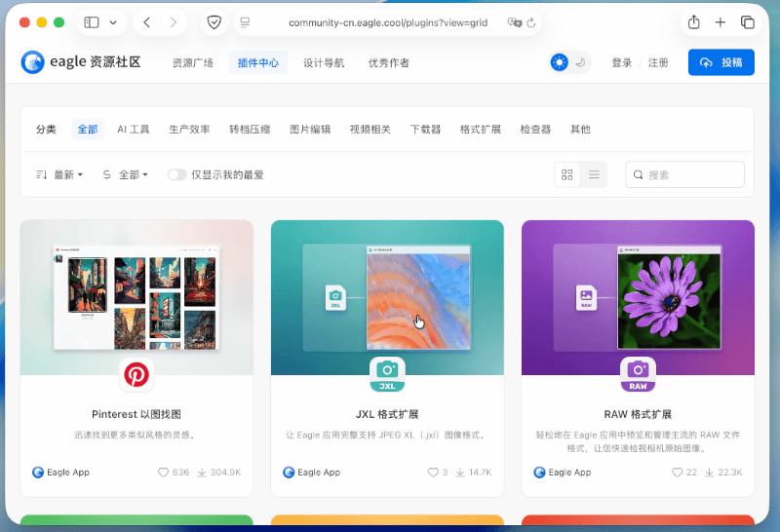This screenshot has height=532, width=780.
Task: Select the AI 工具 category
Action: coord(134,130)
